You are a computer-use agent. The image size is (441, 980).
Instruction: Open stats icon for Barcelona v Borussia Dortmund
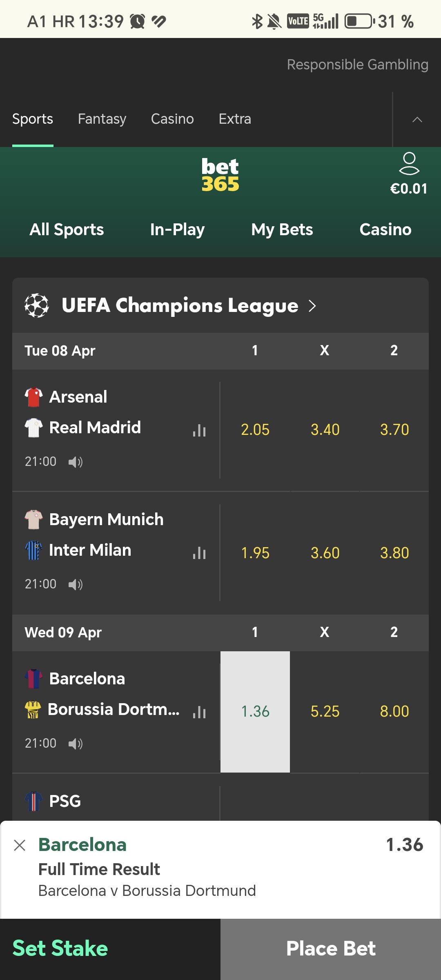[199, 712]
